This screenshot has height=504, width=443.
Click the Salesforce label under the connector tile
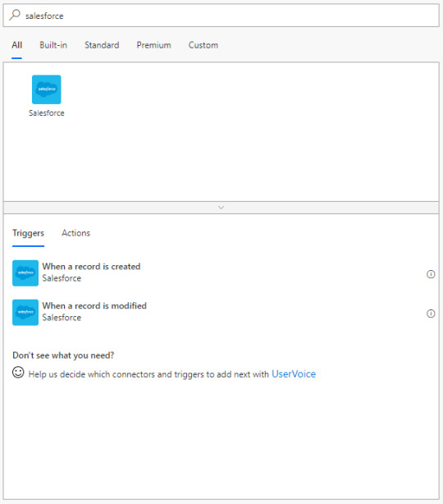47,113
